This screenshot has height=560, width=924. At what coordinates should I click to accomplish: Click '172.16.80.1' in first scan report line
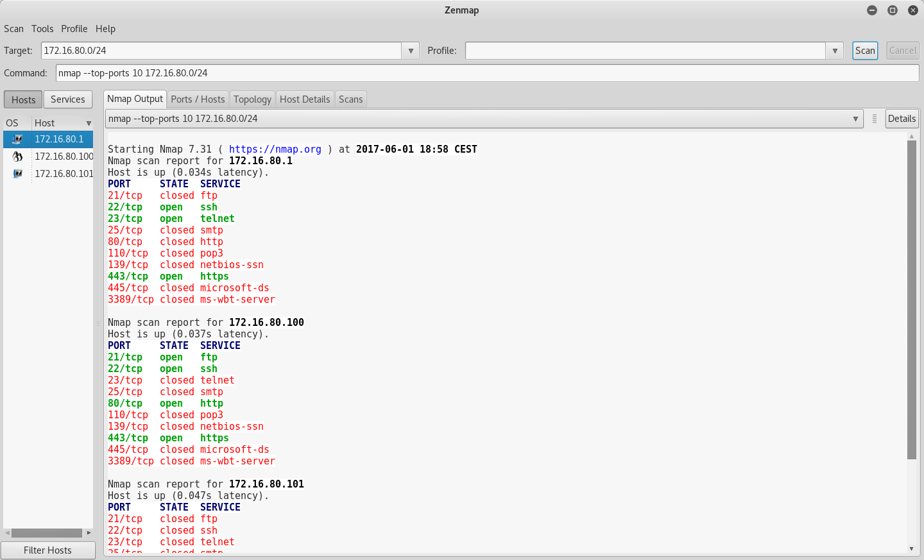pos(261,161)
